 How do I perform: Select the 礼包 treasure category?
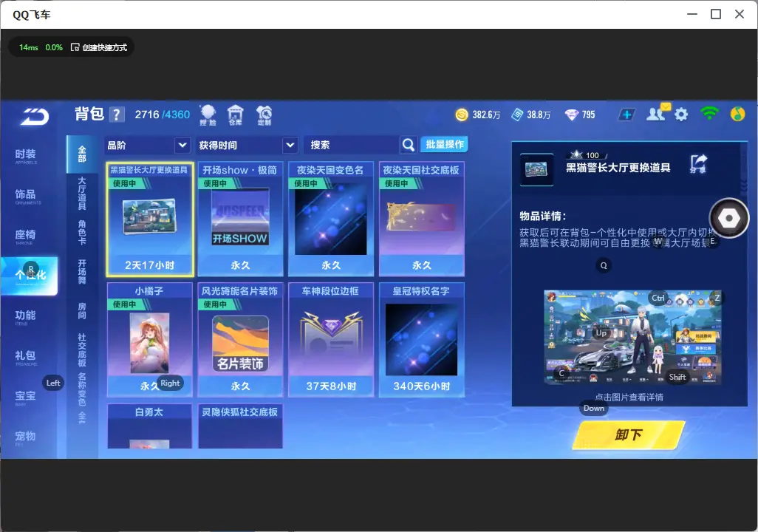[26, 357]
